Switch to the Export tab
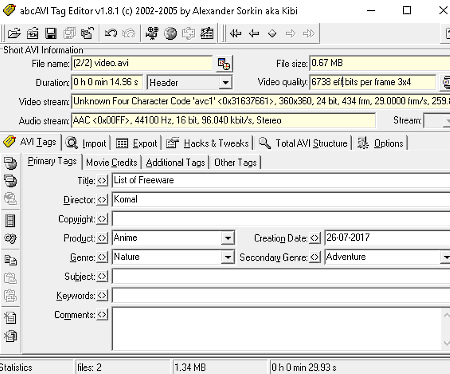 pos(136,143)
